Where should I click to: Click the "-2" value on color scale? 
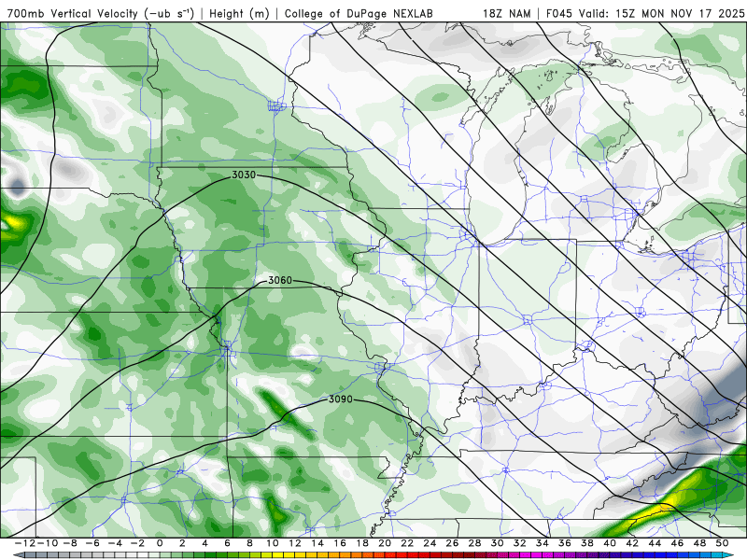137,543
